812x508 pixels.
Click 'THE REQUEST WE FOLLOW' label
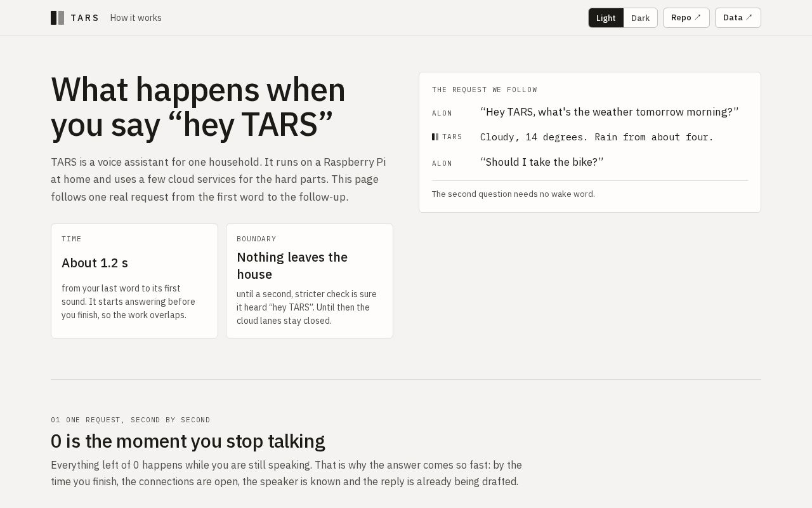pos(485,90)
